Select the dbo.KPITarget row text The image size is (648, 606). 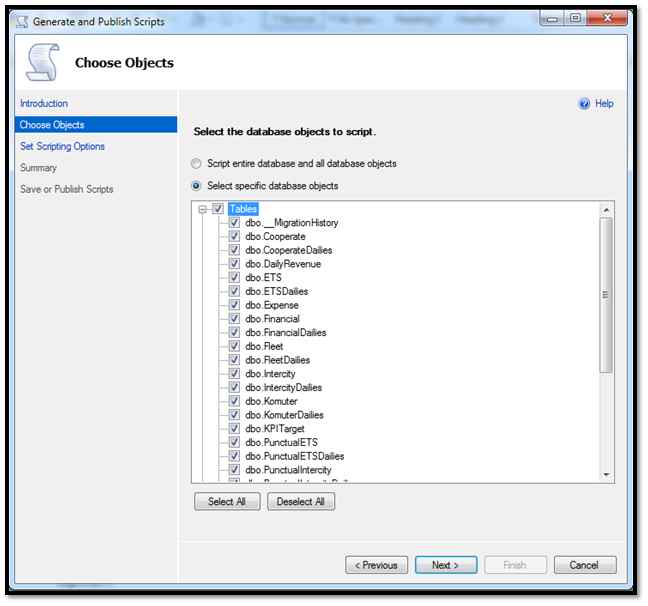(275, 429)
